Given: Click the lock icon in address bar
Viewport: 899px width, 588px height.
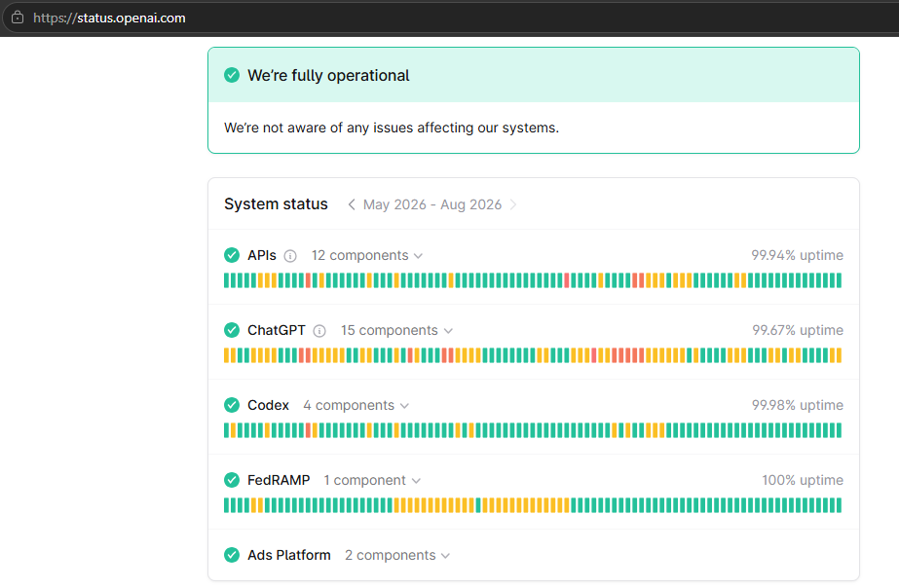Looking at the screenshot, I should pos(18,18).
